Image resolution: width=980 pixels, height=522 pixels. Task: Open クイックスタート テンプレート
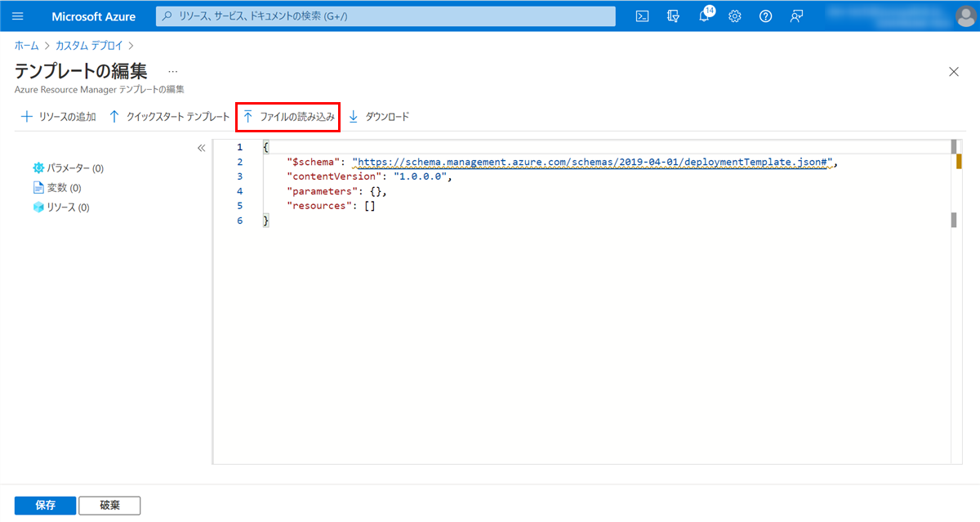point(170,117)
